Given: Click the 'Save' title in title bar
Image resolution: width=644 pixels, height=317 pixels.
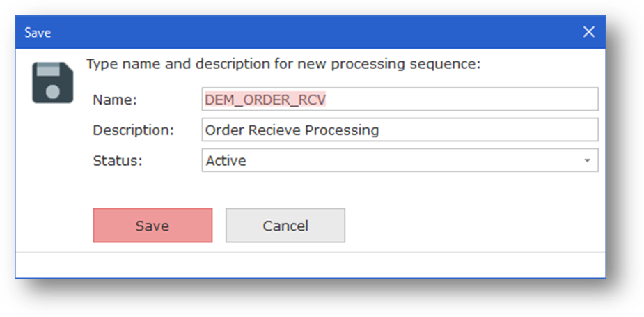Looking at the screenshot, I should tap(38, 32).
